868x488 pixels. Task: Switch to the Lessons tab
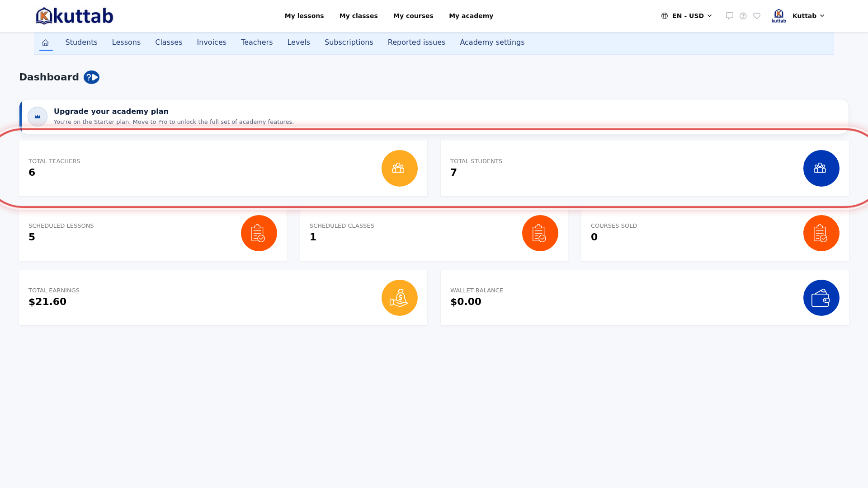coord(126,42)
